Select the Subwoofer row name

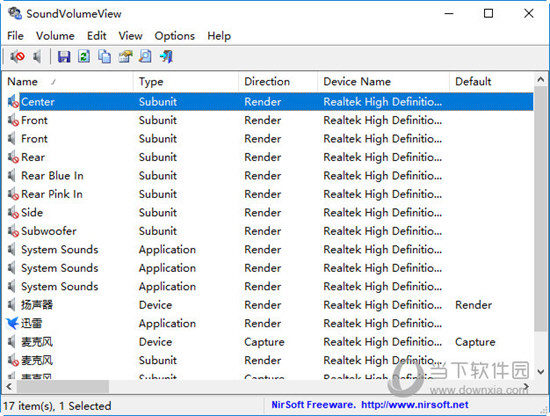tap(49, 231)
